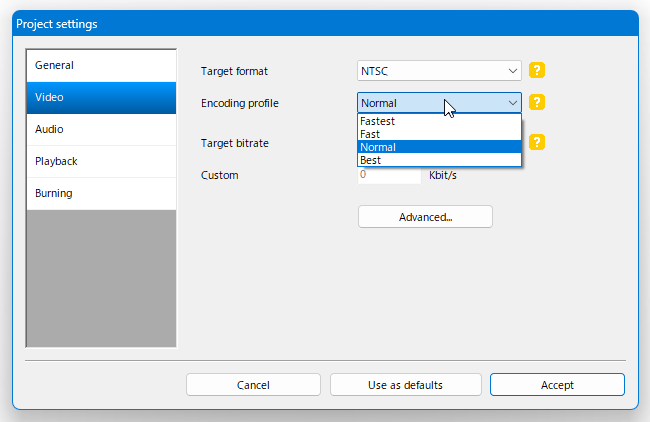Choose Fastest encoding profile
Image resolution: width=650 pixels, height=422 pixels.
pos(439,121)
